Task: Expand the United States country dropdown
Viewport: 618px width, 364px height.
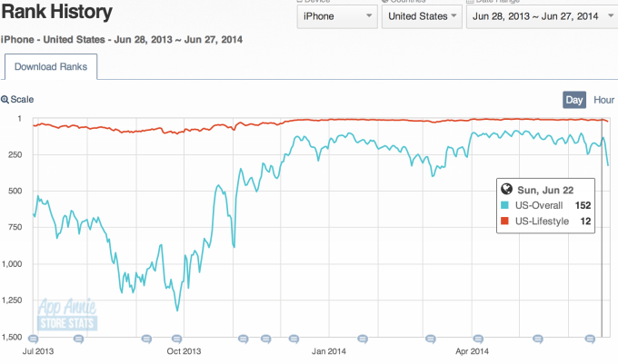Action: pyautogui.click(x=420, y=16)
